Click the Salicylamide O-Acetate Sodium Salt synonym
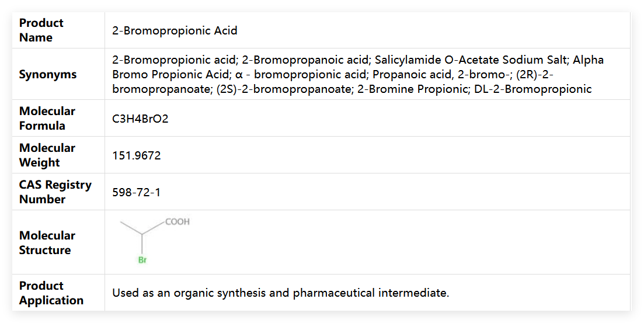Image resolution: width=644 pixels, height=323 pixels. (471, 60)
